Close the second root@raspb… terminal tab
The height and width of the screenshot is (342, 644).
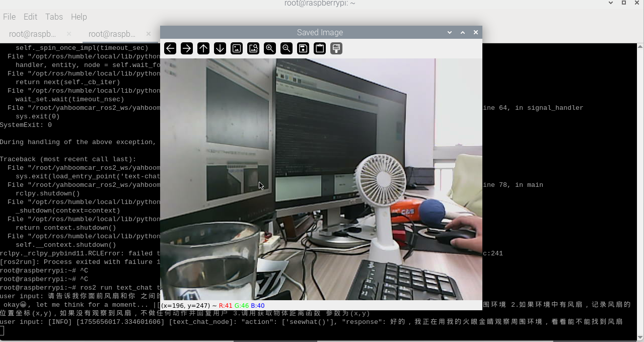click(x=149, y=34)
